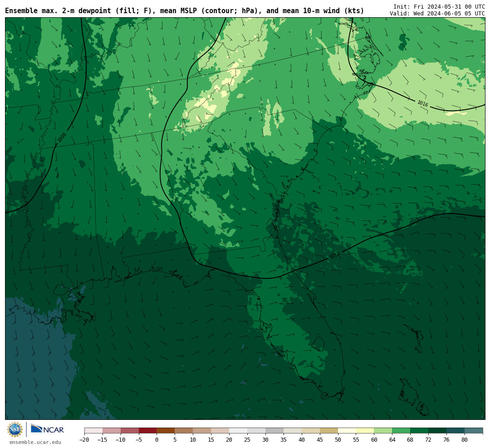Click the plot title text
Image resolution: width=490 pixels, height=448 pixels.
pos(184,11)
